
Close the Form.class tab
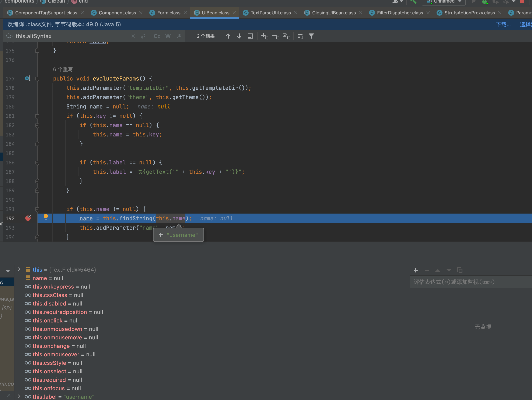click(x=185, y=13)
